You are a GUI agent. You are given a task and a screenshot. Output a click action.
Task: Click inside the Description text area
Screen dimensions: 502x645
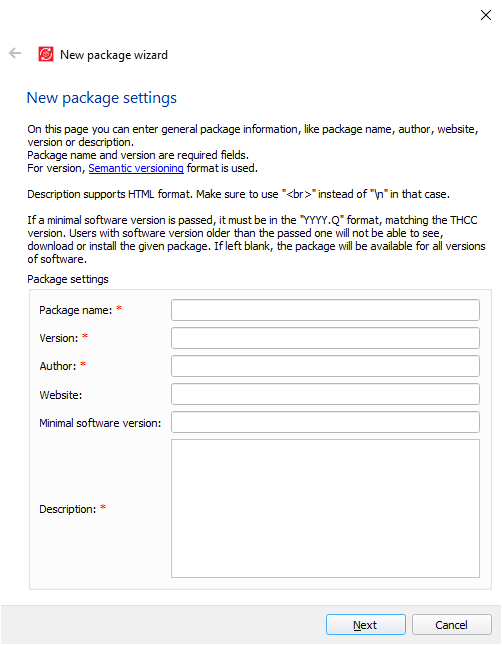coord(325,508)
